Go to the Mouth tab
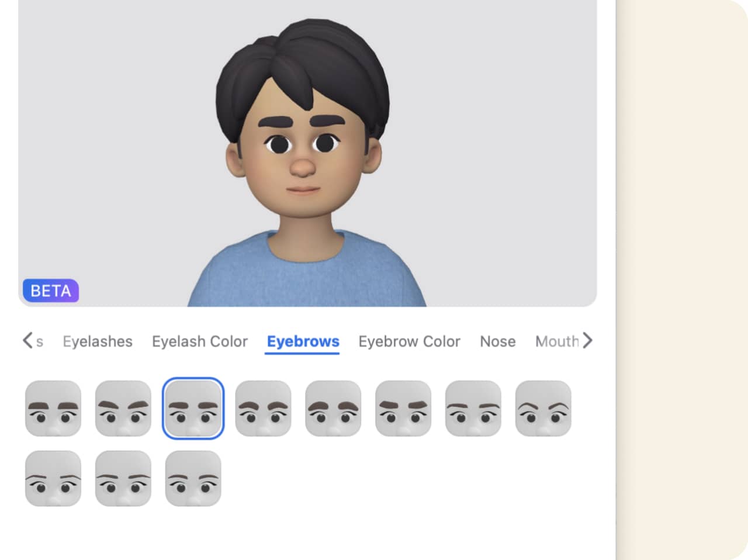This screenshot has width=748, height=560. point(556,341)
